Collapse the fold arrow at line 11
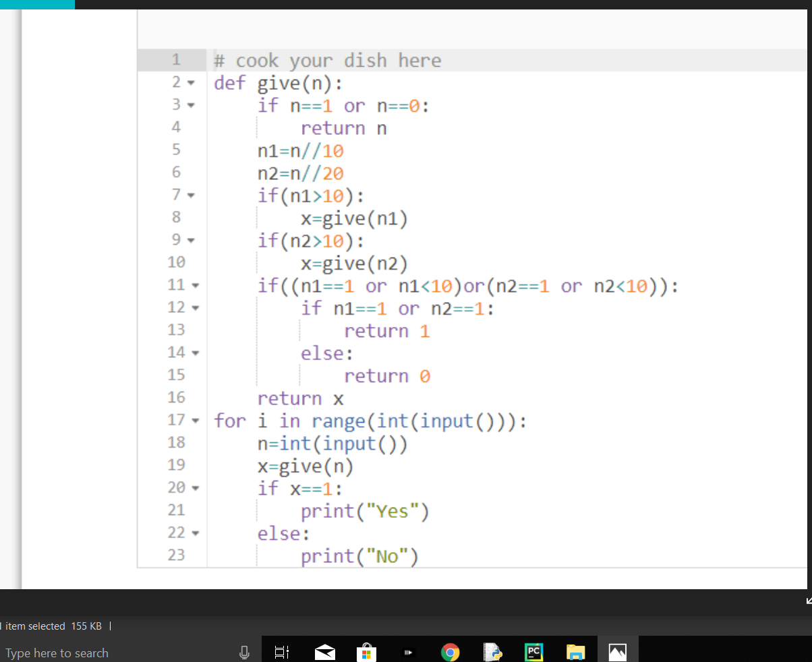This screenshot has width=812, height=662. click(196, 287)
